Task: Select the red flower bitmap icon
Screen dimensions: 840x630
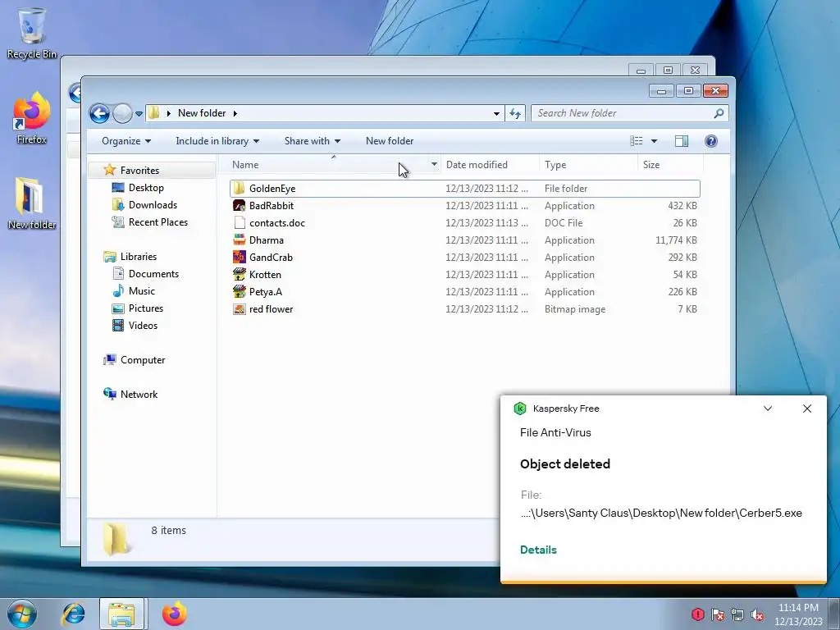Action: (x=239, y=309)
